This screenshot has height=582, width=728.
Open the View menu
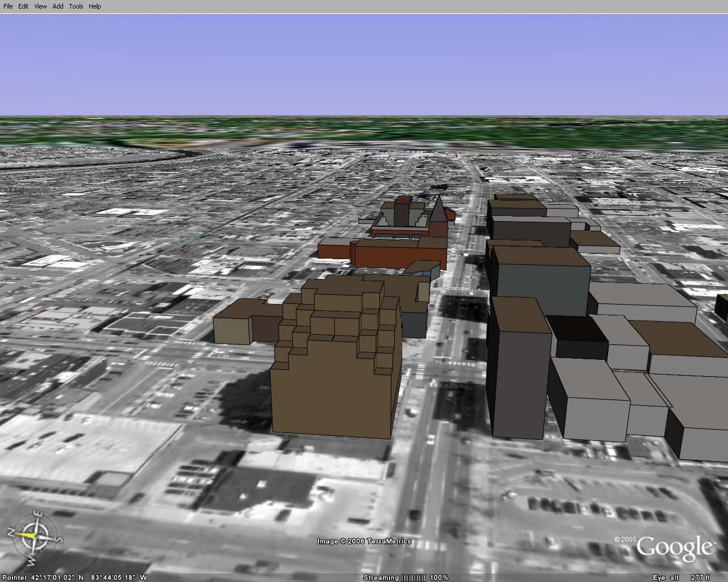[x=40, y=6]
